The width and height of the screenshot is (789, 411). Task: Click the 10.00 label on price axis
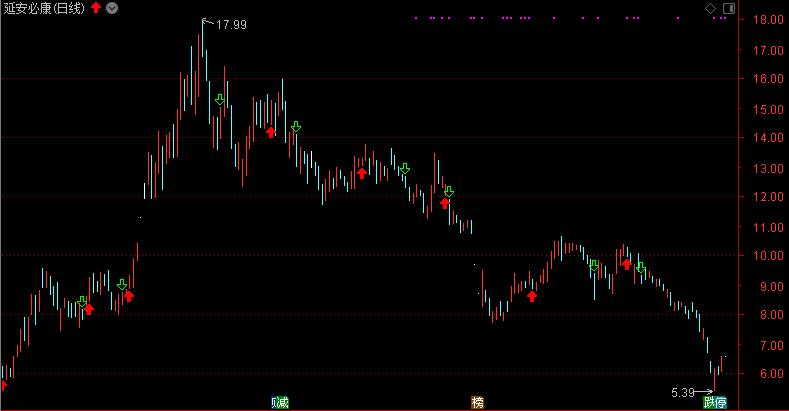(767, 256)
